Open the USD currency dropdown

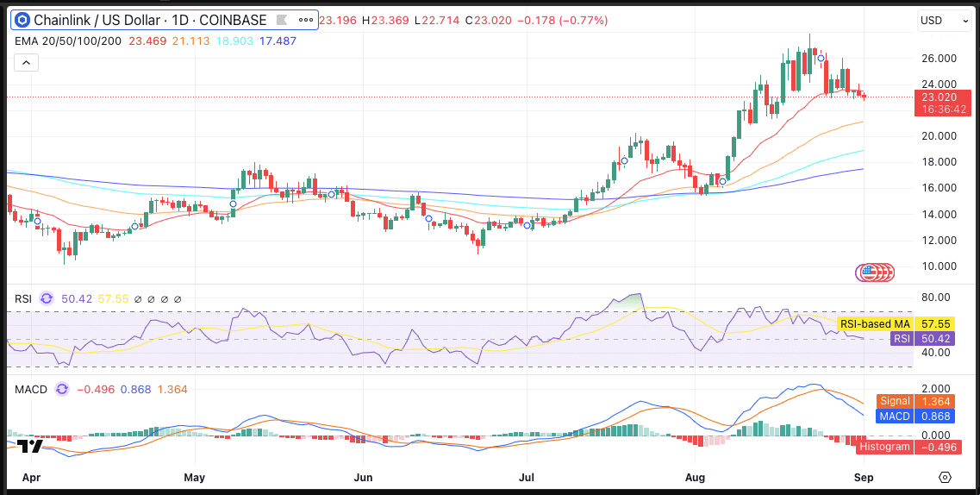[944, 21]
